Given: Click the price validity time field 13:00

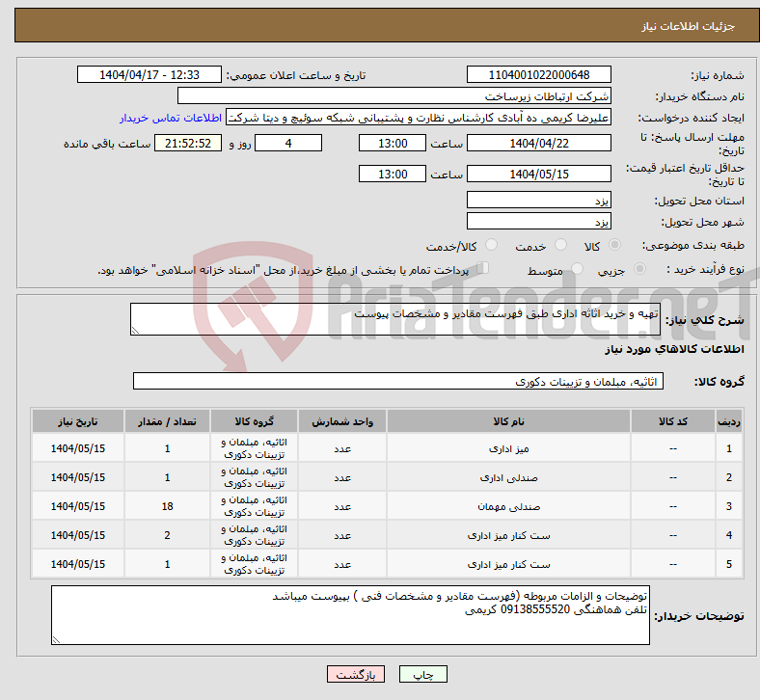Looking at the screenshot, I should [x=393, y=174].
